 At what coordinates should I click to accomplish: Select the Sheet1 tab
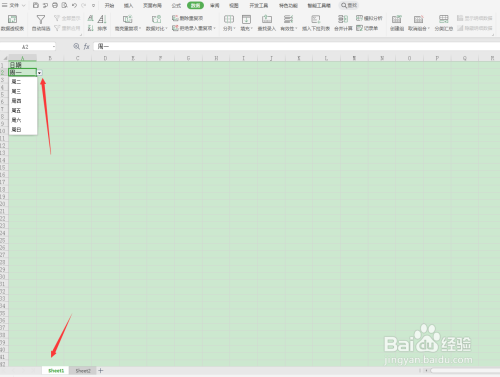(x=56, y=371)
